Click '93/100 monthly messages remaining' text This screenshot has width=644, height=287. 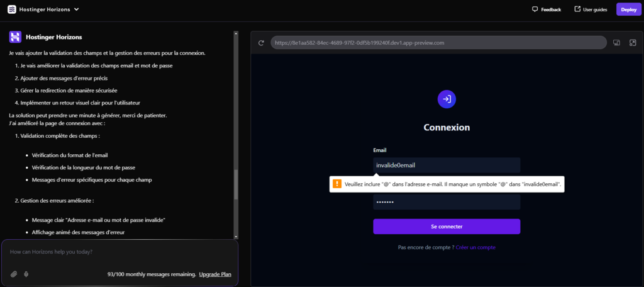[x=152, y=274]
